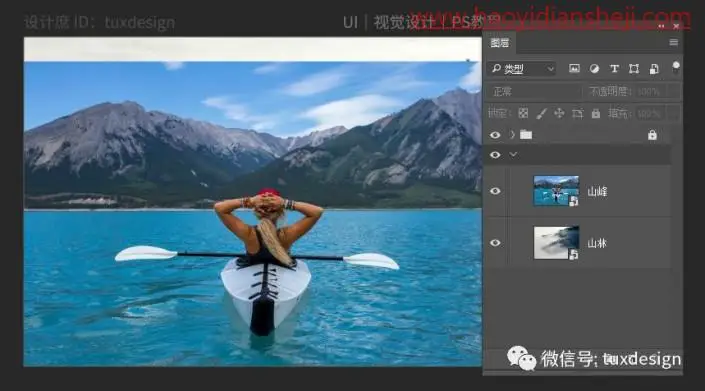Viewport: 705px width, 391px height.
Task: Collapse the expanded layer group chevron
Action: click(513, 155)
